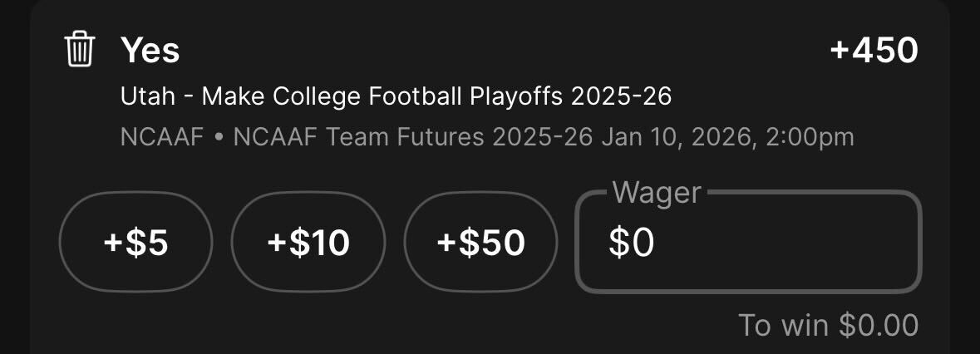The height and width of the screenshot is (354, 980).
Task: Click the dollar sign in Wager box
Action: (x=618, y=243)
